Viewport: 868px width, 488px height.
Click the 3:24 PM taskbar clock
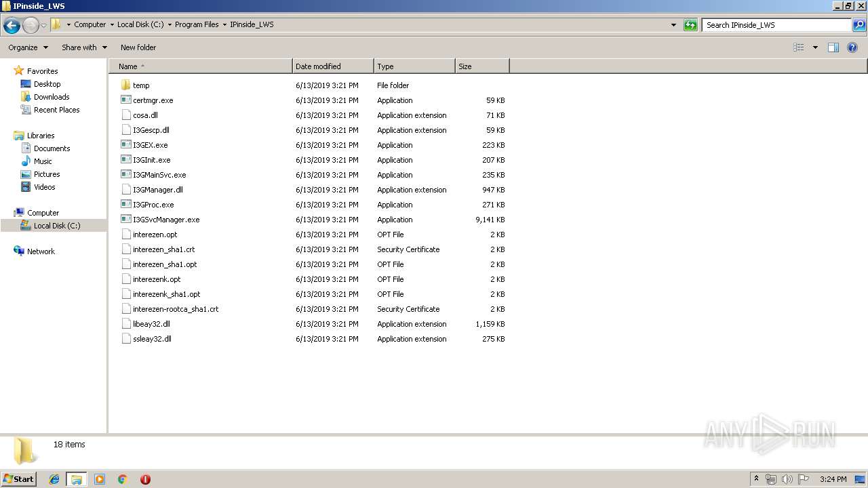833,479
